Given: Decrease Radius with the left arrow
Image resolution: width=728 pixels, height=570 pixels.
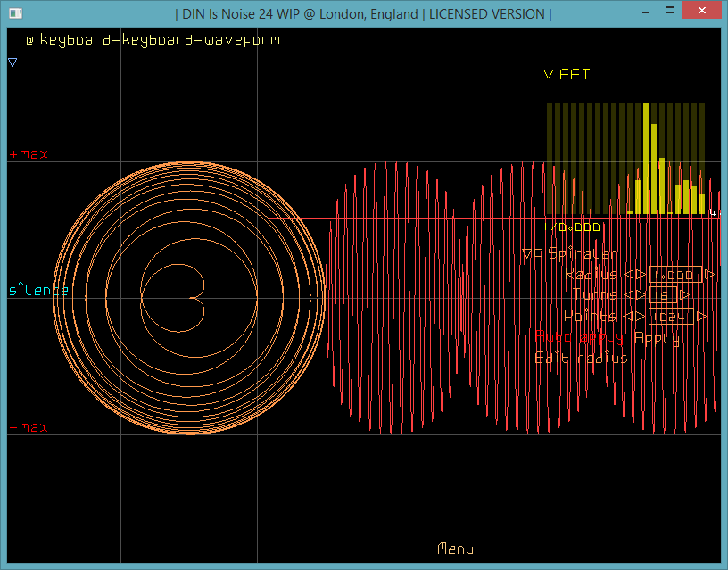Looking at the screenshot, I should (628, 275).
